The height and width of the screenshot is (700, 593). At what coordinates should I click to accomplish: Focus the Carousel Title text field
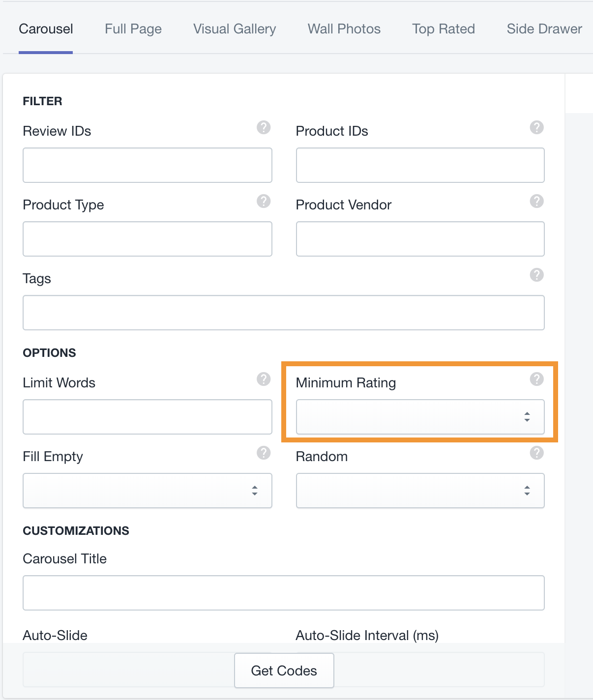[283, 593]
